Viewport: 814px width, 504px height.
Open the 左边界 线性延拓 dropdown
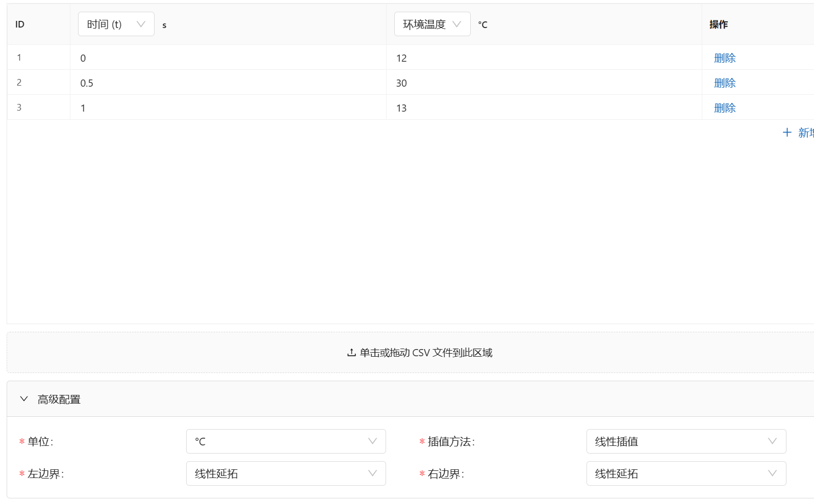(x=286, y=473)
